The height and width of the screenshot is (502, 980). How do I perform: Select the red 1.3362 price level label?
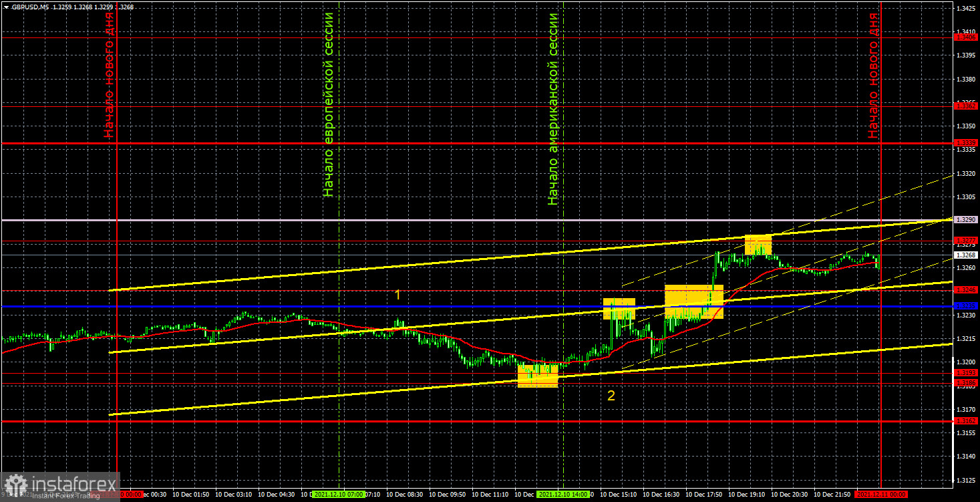[966, 106]
